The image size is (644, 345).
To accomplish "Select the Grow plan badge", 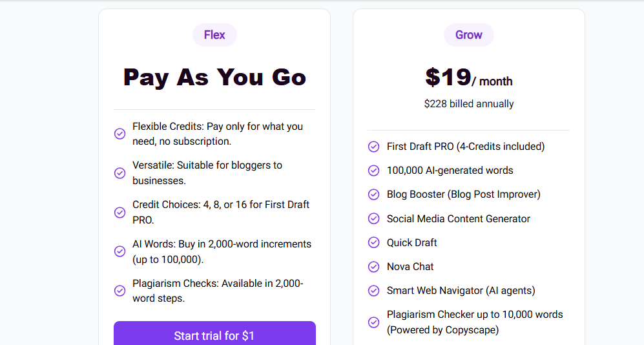I will [x=468, y=35].
